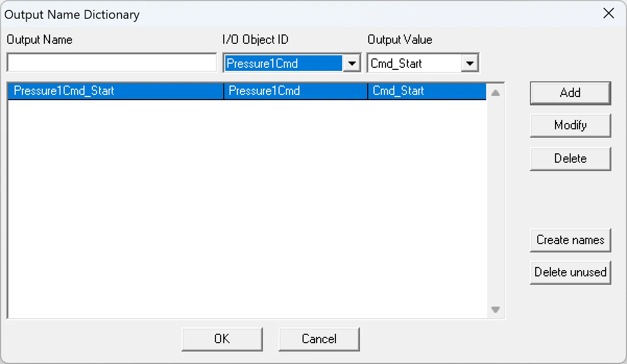
Task: Click the Add button
Action: tap(570, 93)
